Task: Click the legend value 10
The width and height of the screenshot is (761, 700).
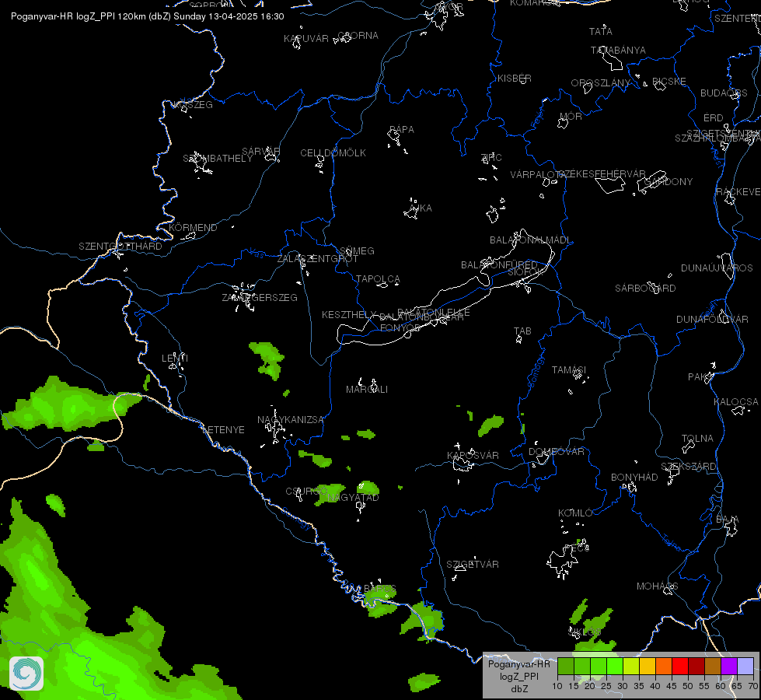Action: [557, 686]
